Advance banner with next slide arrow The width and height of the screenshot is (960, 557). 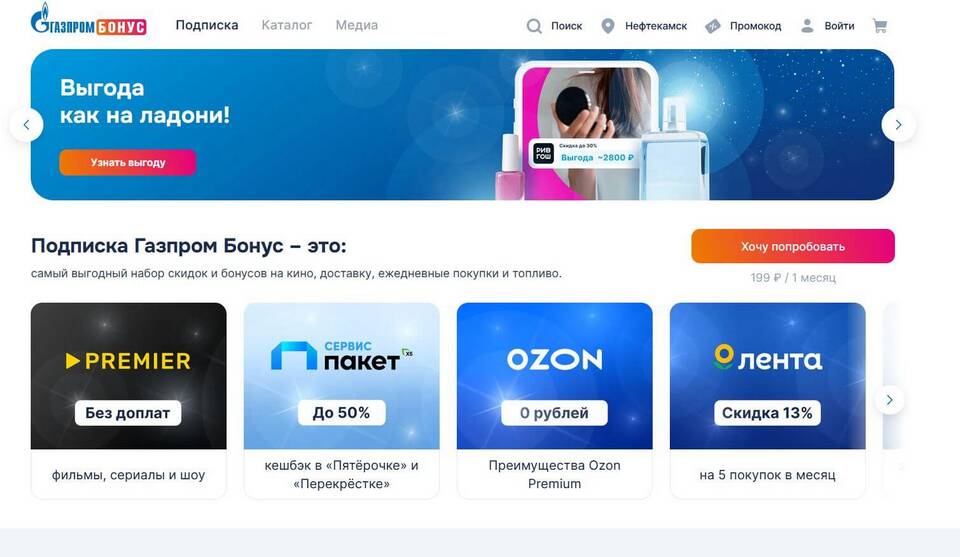898,125
